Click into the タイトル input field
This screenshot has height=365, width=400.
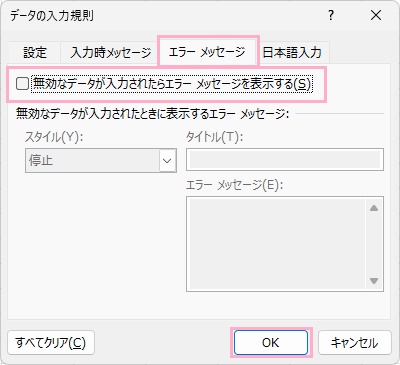click(285, 160)
